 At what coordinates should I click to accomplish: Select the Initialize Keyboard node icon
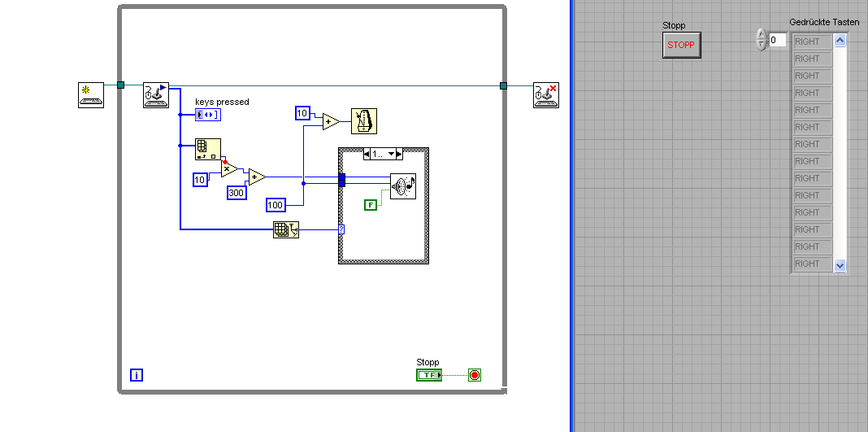91,94
